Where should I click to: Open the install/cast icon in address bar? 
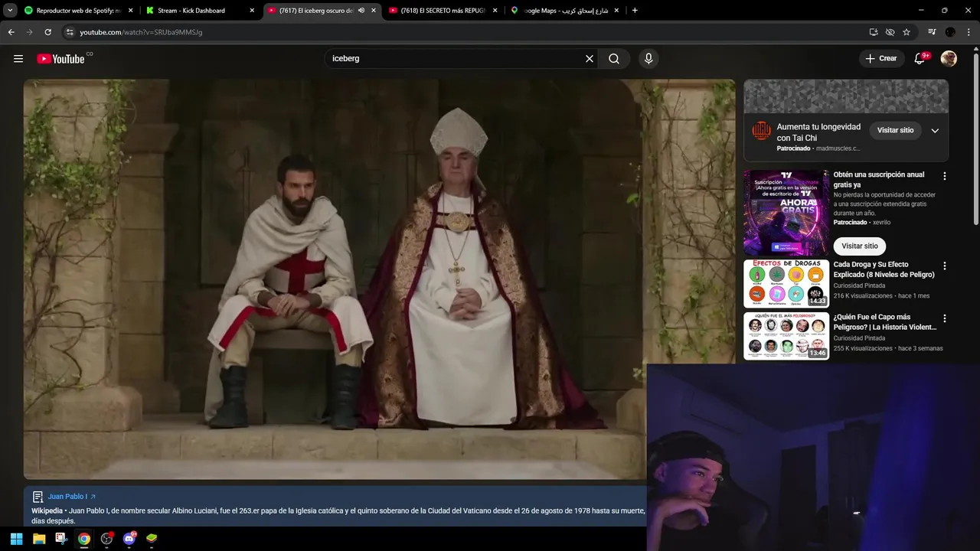pos(874,32)
